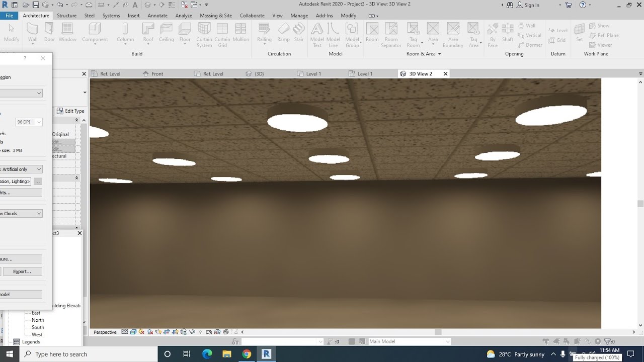This screenshot has height=362, width=644.
Task: Click the Sign In link
Action: [532, 5]
